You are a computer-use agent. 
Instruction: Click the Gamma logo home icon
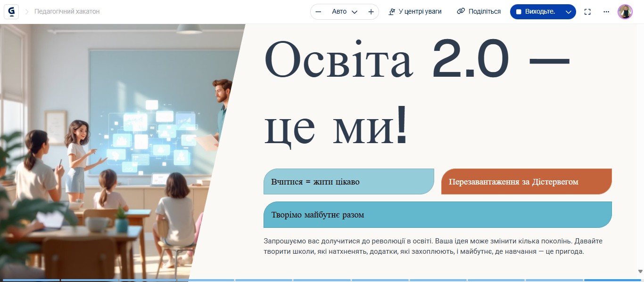11,11
